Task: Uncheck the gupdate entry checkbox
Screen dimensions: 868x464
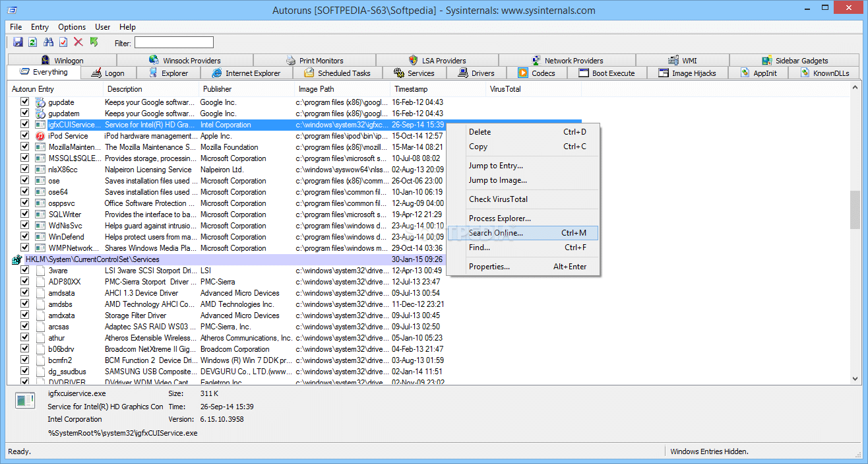Action: coord(24,102)
